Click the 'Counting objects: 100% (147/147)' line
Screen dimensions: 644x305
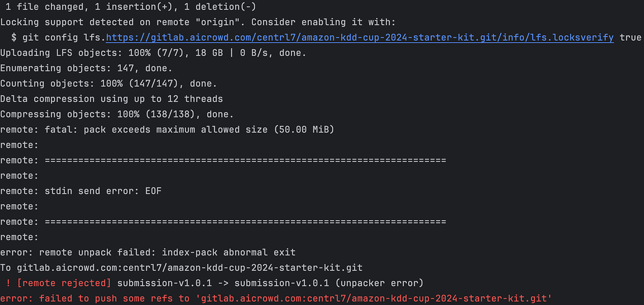tap(108, 84)
